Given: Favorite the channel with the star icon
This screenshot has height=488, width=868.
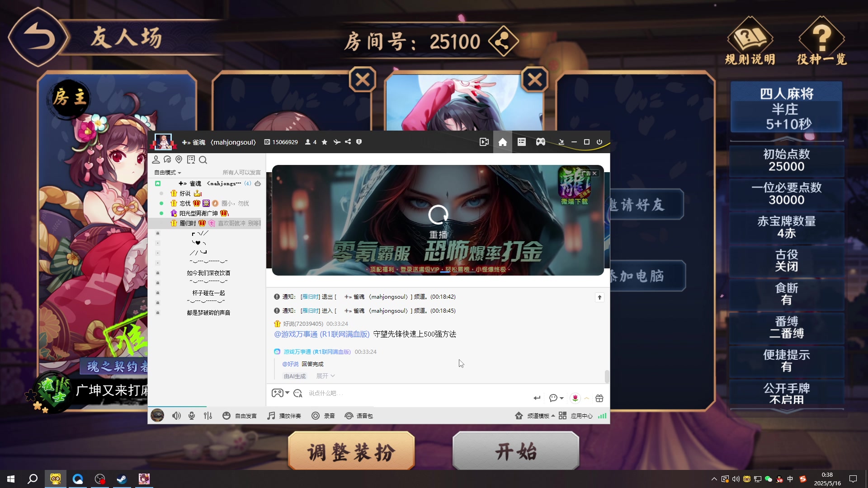Looking at the screenshot, I should [x=325, y=142].
